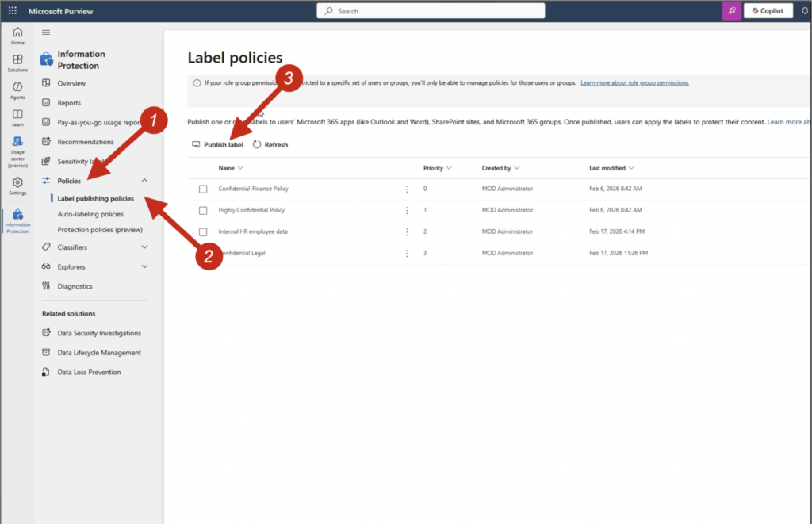The image size is (812, 524).
Task: Click the Data Lifecycle Management icon
Action: pyautogui.click(x=46, y=352)
